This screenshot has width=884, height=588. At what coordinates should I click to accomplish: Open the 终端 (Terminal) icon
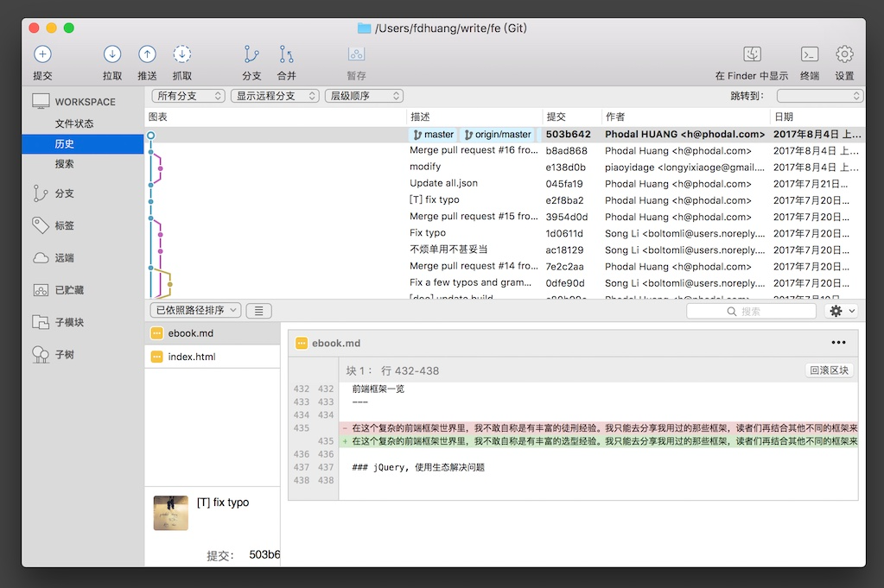point(810,54)
